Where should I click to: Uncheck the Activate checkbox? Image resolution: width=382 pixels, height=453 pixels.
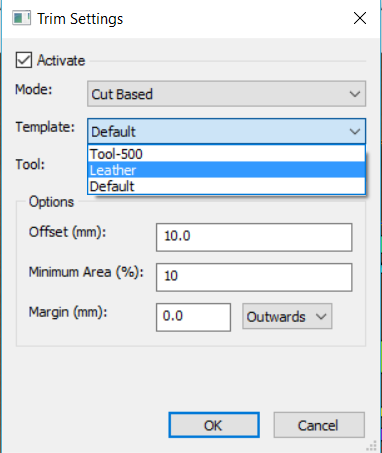24,60
